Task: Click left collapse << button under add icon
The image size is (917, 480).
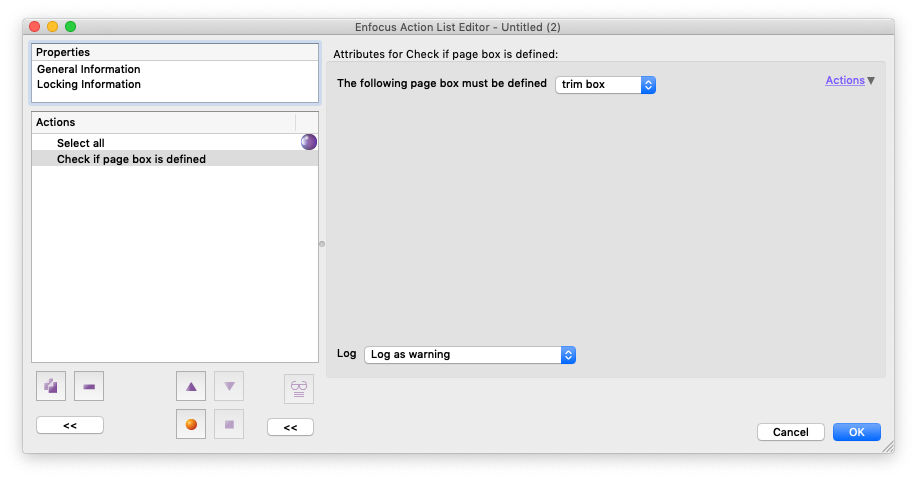Action: pos(70,426)
